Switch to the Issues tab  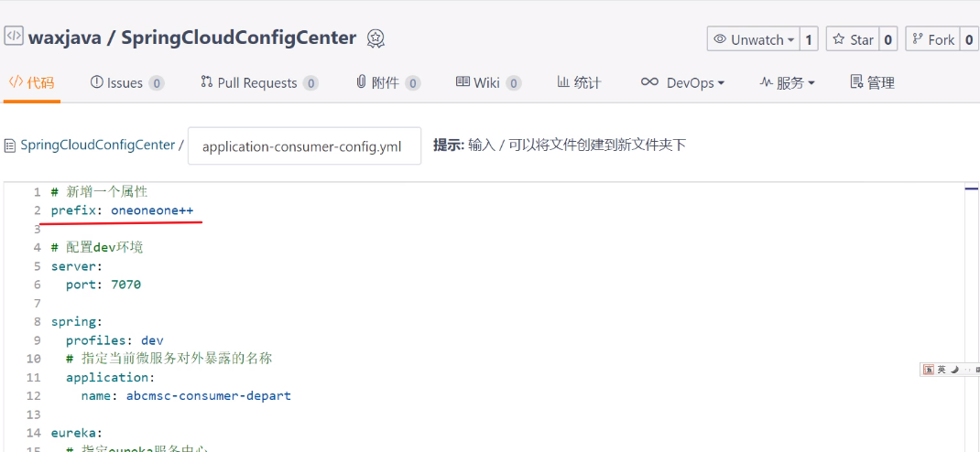click(125, 82)
